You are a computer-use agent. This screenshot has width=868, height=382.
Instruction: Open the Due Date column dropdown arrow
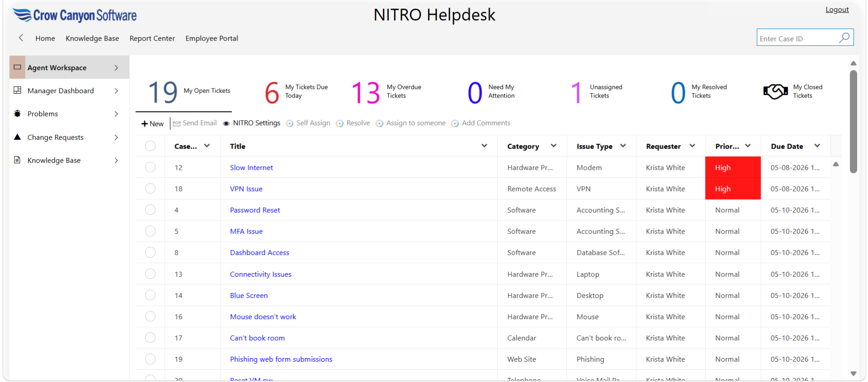[817, 146]
